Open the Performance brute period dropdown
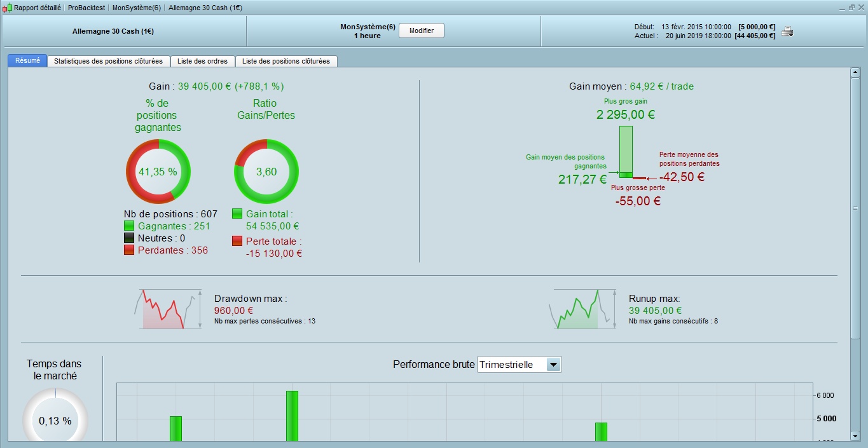 [x=520, y=365]
